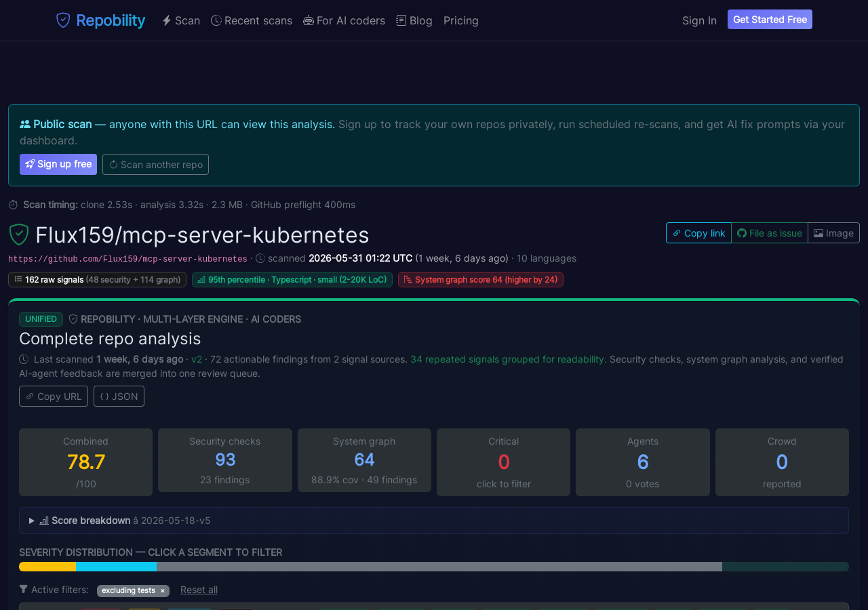Viewport: 868px width, 610px height.
Task: Click Reset all filters
Action: click(199, 590)
